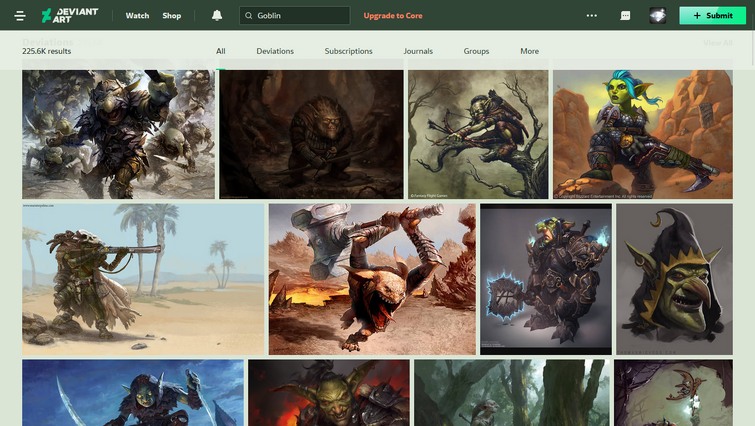Screen dimensions: 755x426
Task: Focus the Goblin search field
Action: [x=295, y=15]
